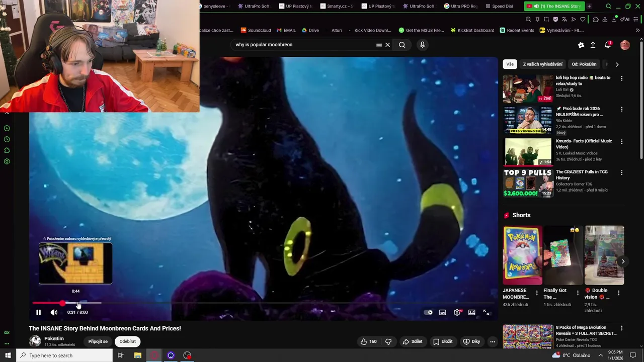Open options for 'Finally Got The' short
Screen dimensions: 644x362
578,293
